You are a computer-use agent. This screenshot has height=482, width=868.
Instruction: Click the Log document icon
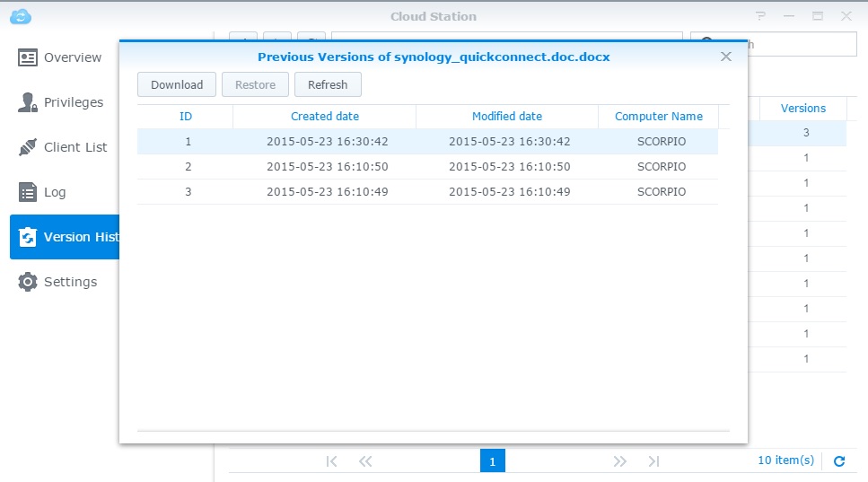(x=27, y=192)
